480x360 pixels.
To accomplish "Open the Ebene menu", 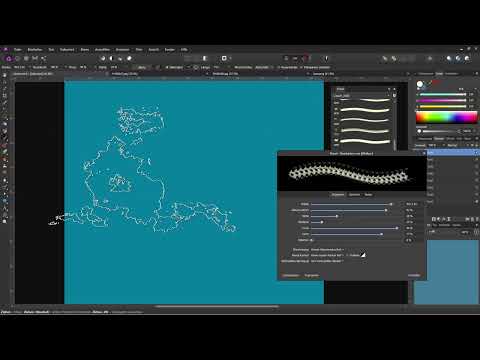I will tap(85, 50).
